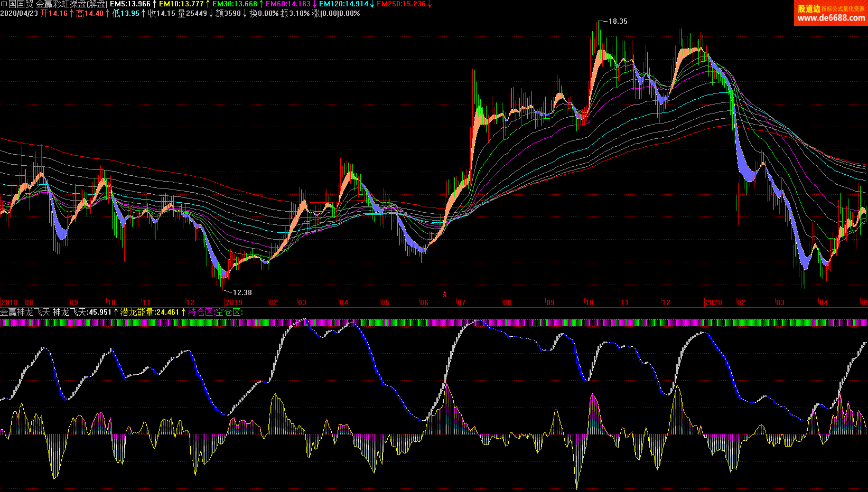Click the 2018 label on date axis
The width and height of the screenshot is (868, 492).
(x=10, y=303)
